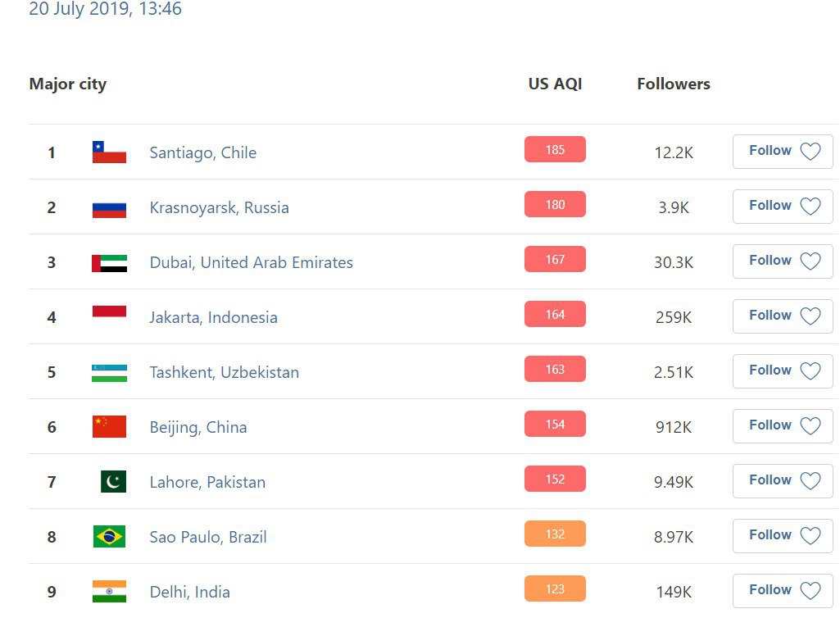Toggle the Follow heart for Beijing
The height and width of the screenshot is (618, 840).
[810, 426]
